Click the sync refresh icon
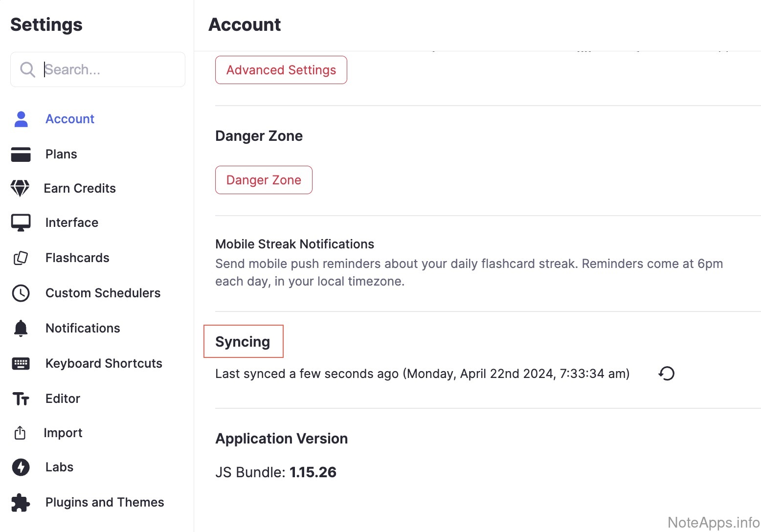This screenshot has width=761, height=532. [x=666, y=374]
